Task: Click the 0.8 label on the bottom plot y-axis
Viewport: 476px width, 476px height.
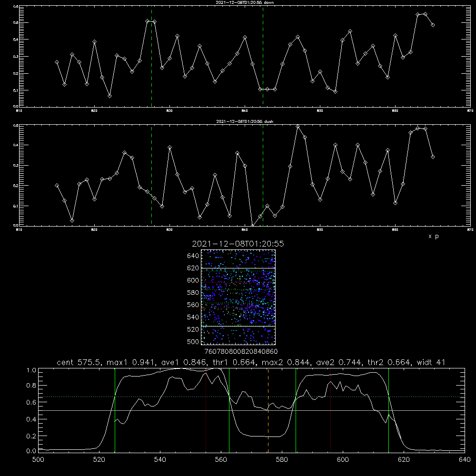Action: click(31, 386)
